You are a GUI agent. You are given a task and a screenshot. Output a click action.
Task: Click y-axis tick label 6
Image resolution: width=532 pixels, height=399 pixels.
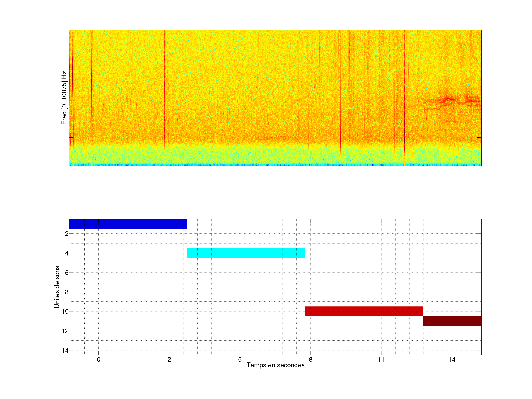tap(67, 272)
